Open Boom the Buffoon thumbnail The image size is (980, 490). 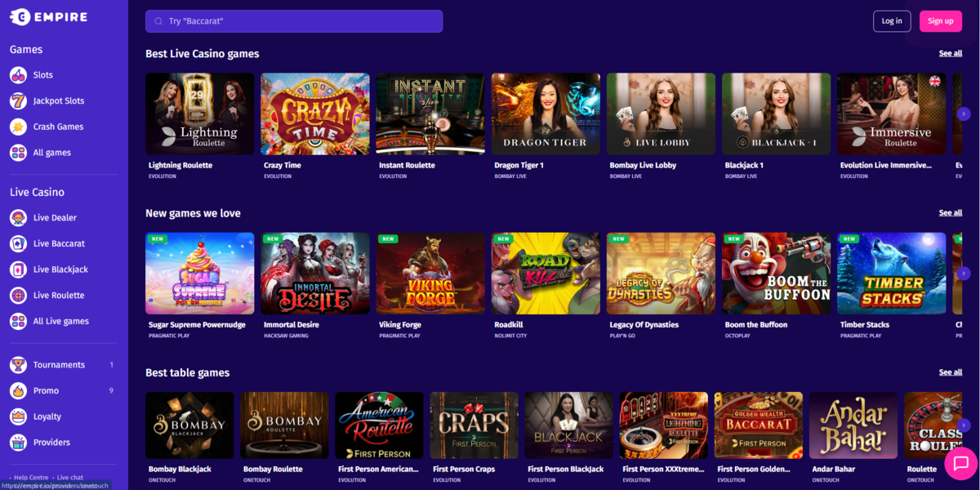point(776,274)
